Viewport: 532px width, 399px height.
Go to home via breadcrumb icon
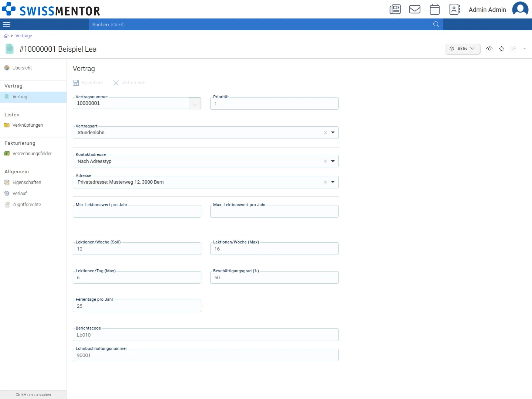click(x=6, y=36)
